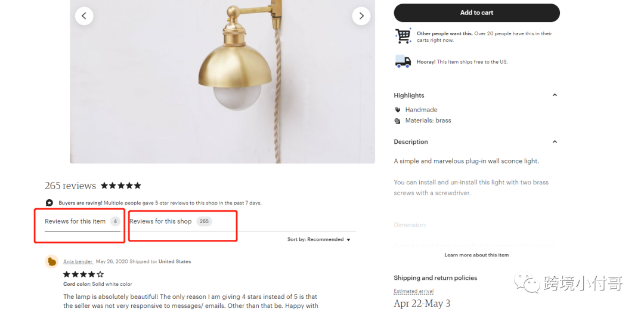Click the four-star review rating

click(x=83, y=274)
